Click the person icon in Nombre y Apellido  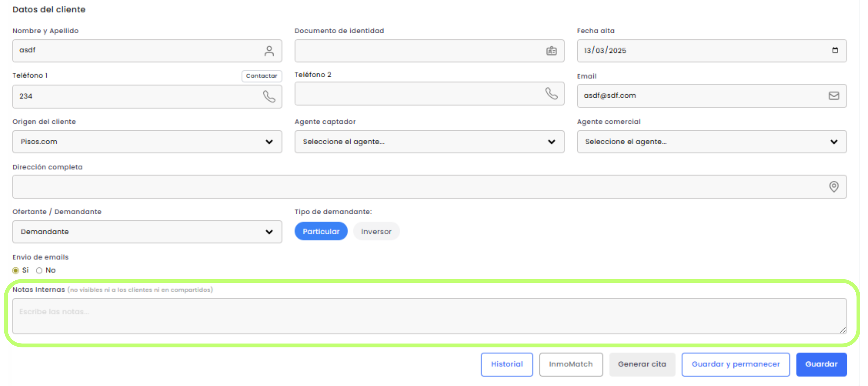point(269,51)
